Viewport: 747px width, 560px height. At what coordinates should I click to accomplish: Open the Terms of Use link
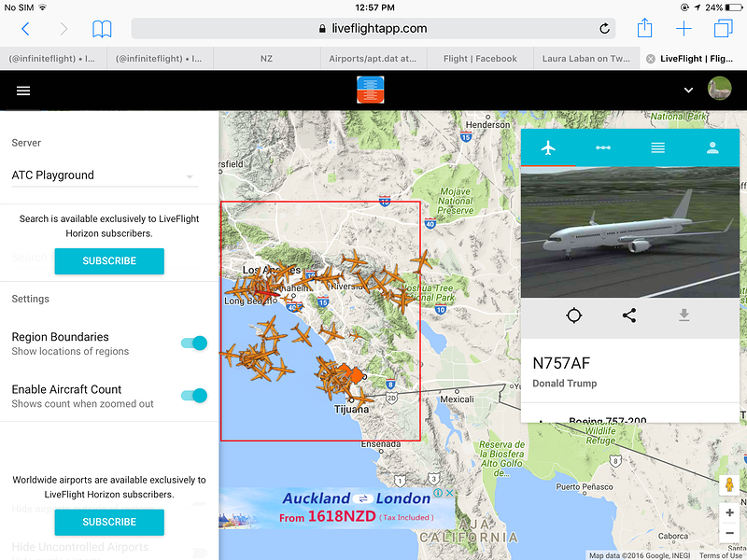720,555
